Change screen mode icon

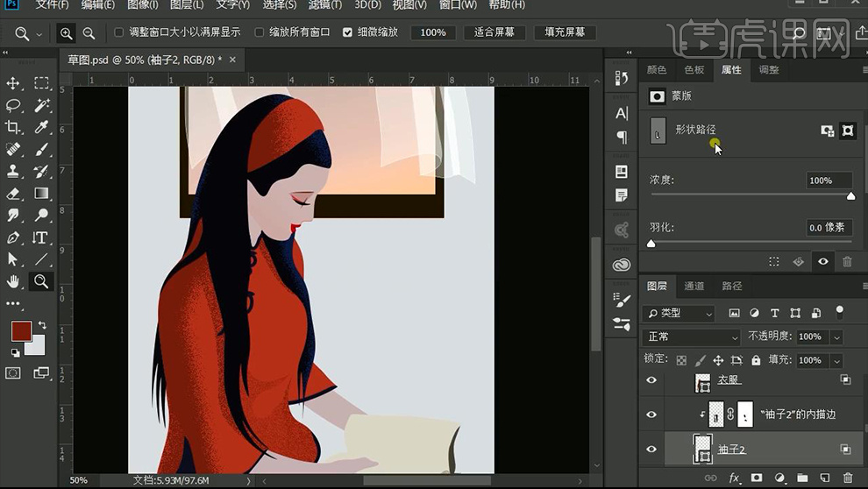(x=41, y=372)
